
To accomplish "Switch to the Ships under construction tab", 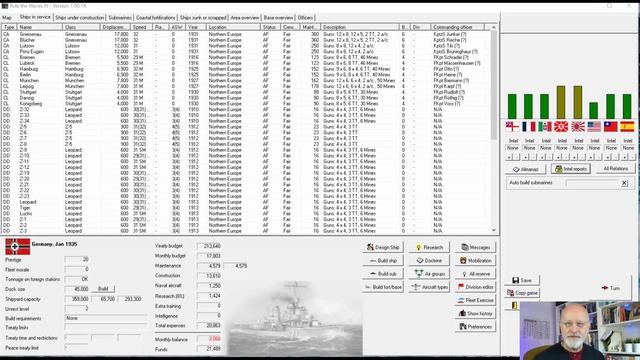I will point(80,18).
